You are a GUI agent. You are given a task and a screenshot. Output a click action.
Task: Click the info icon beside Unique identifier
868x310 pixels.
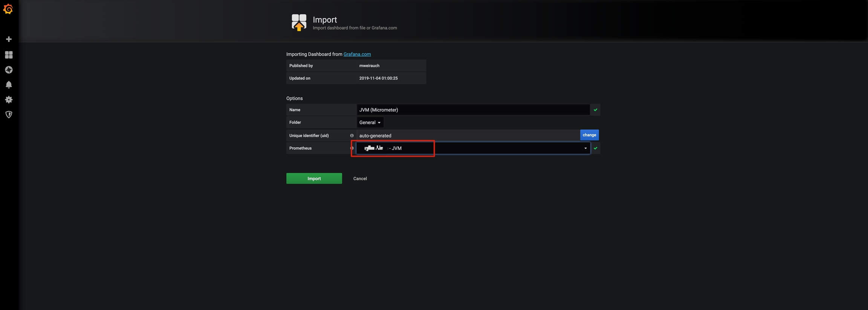352,136
